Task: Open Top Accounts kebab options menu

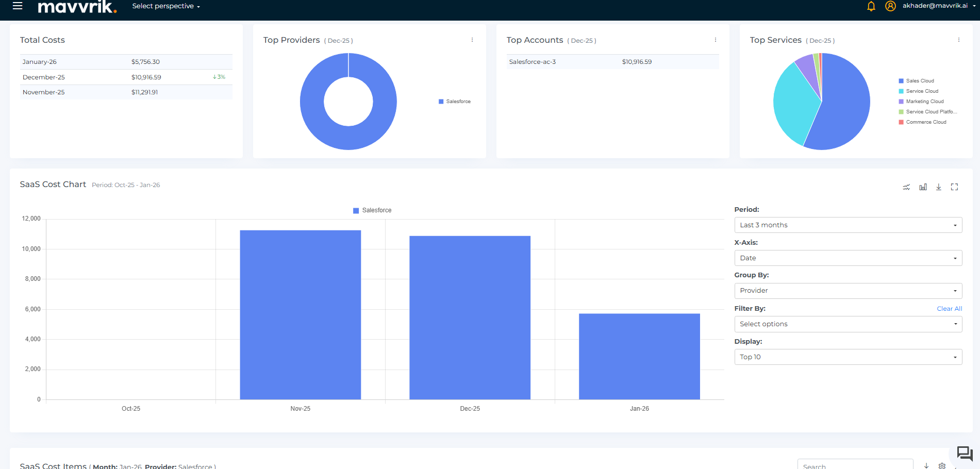Action: (x=715, y=40)
